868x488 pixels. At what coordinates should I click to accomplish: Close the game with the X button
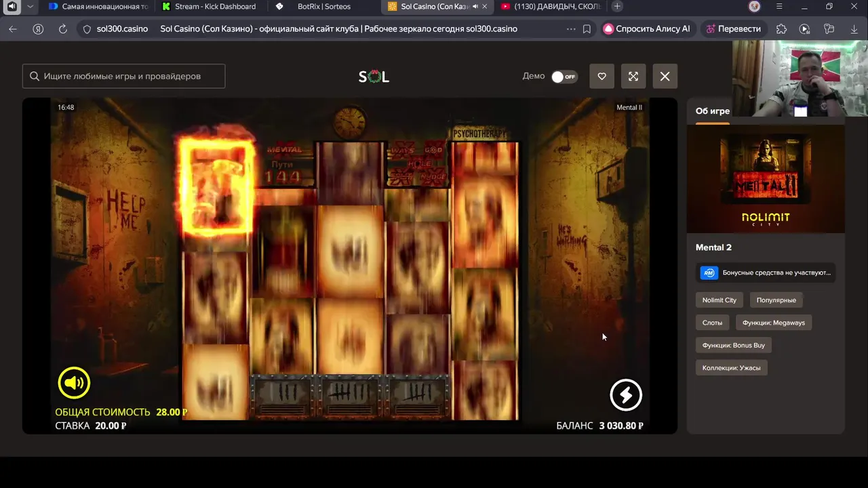click(x=665, y=77)
